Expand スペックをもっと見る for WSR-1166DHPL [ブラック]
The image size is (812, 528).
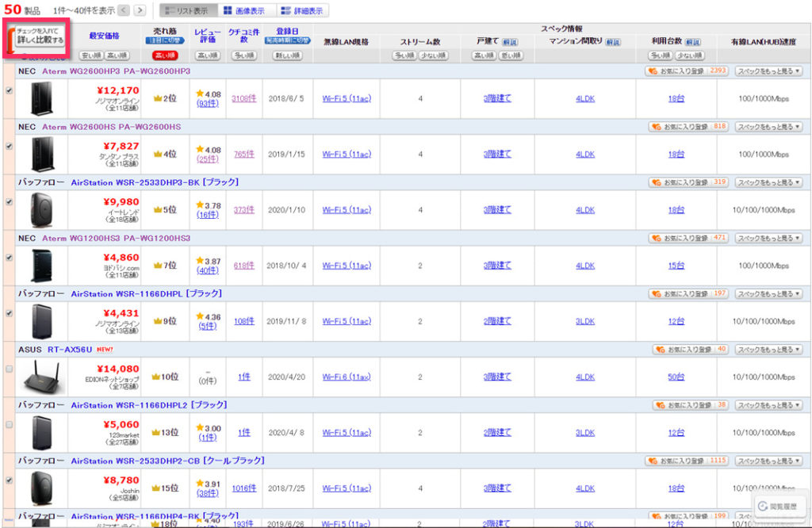[x=768, y=293]
